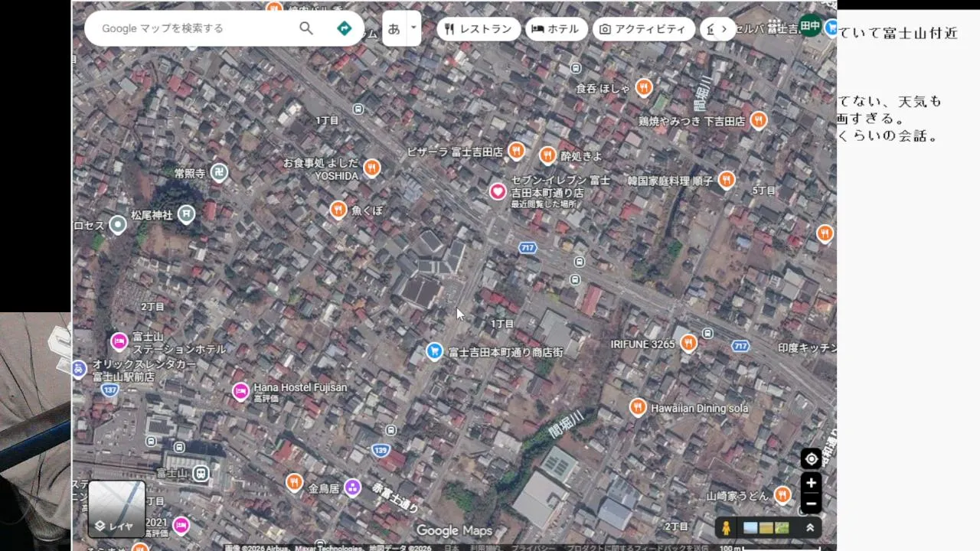Click the 魚くぼ restaurant pin
Viewport: 980px width, 551px height.
point(338,210)
